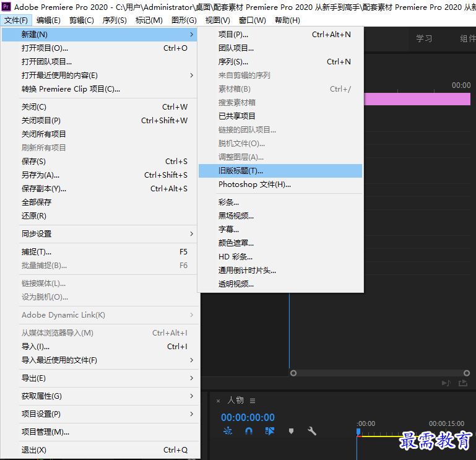Open timeline display settings wrench icon
The height and width of the screenshot is (460, 476).
pos(312,431)
